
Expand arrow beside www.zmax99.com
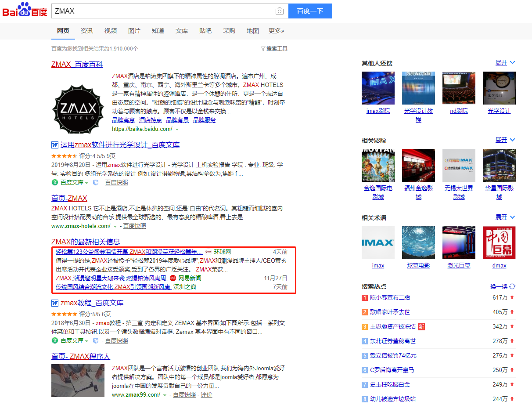click(165, 395)
